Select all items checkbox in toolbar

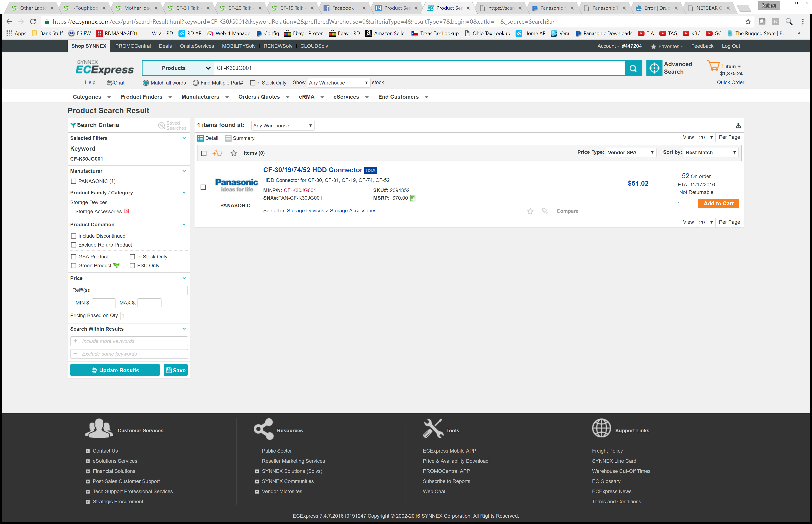pyautogui.click(x=204, y=153)
